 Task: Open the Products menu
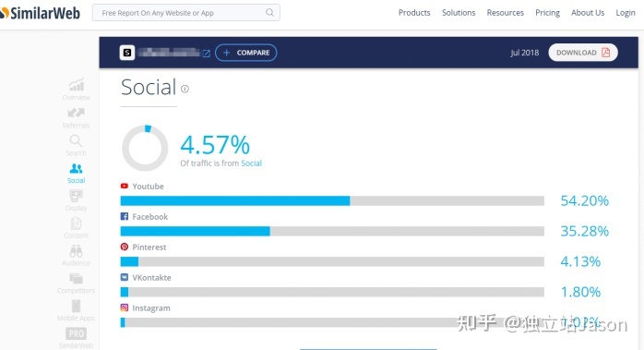[x=414, y=13]
